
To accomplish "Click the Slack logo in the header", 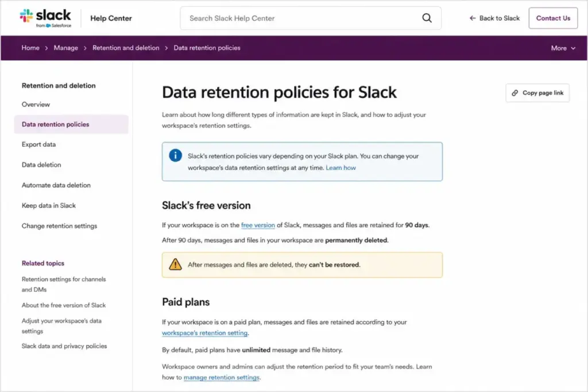I will click(45, 18).
